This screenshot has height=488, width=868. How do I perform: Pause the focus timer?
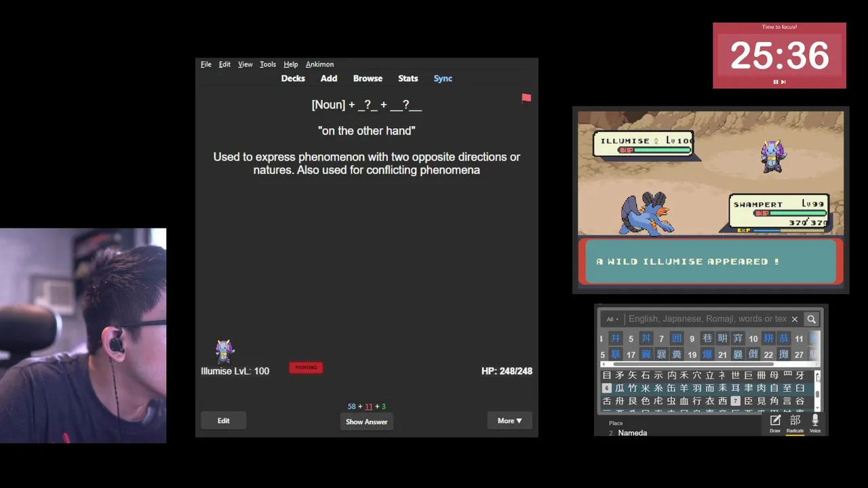tap(776, 82)
